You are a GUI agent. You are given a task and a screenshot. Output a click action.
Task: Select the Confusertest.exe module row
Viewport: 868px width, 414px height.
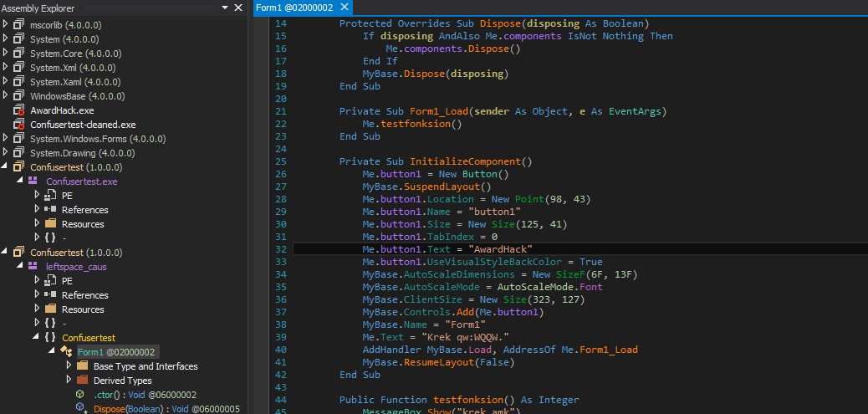coord(82,181)
